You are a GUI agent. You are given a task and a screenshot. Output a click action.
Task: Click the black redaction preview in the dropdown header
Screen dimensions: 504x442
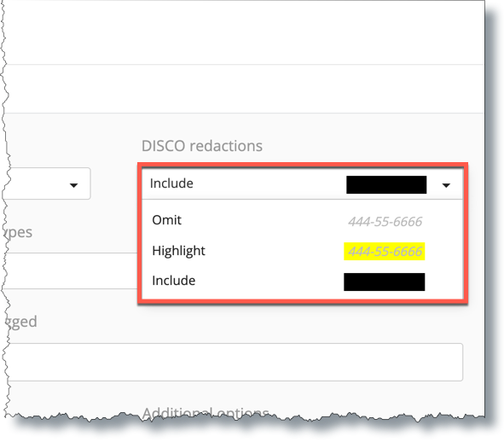[386, 184]
